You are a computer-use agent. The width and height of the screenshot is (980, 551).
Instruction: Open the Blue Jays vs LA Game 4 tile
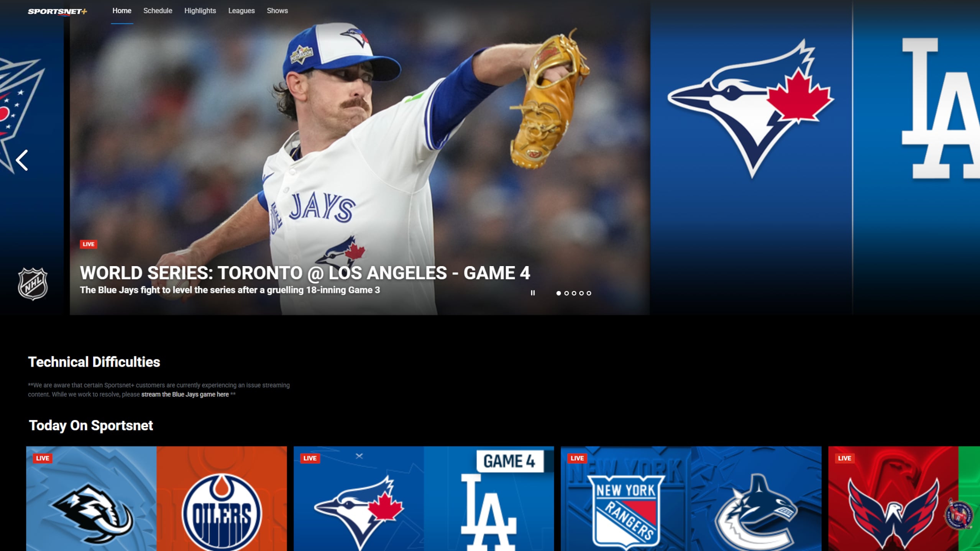[x=424, y=498]
